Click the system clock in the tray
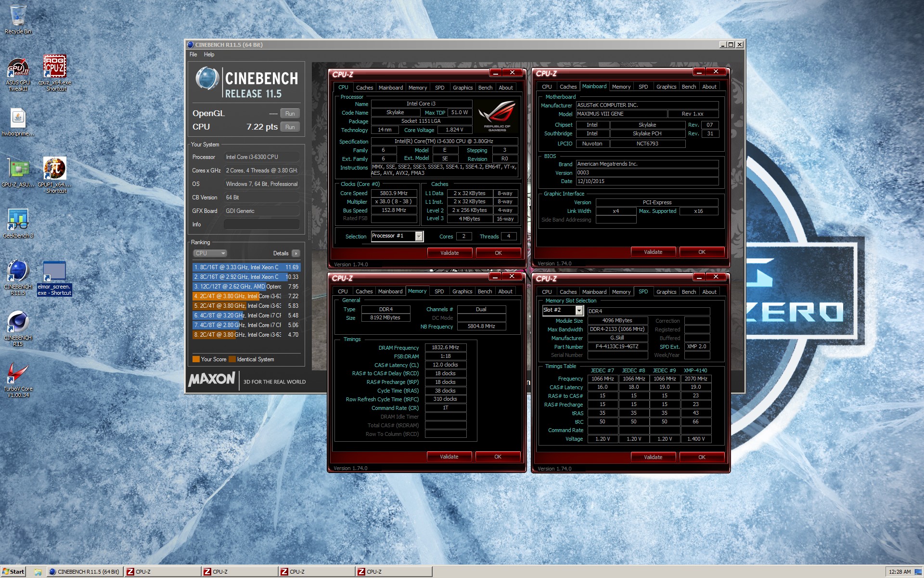Image resolution: width=924 pixels, height=578 pixels. point(899,572)
